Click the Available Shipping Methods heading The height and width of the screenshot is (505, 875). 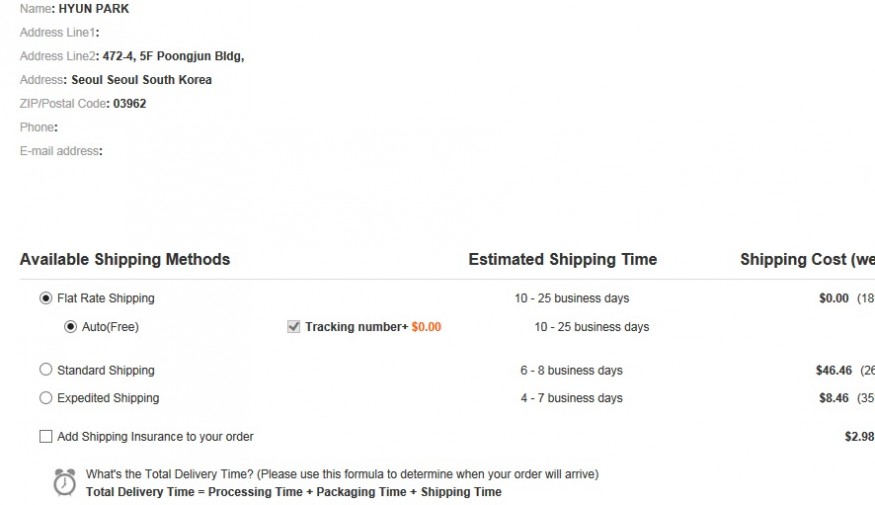pyautogui.click(x=125, y=260)
